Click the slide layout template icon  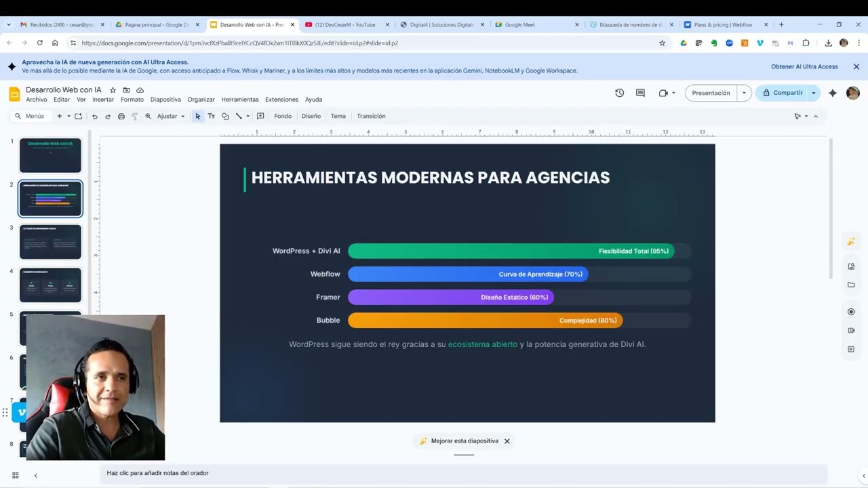[x=78, y=117]
